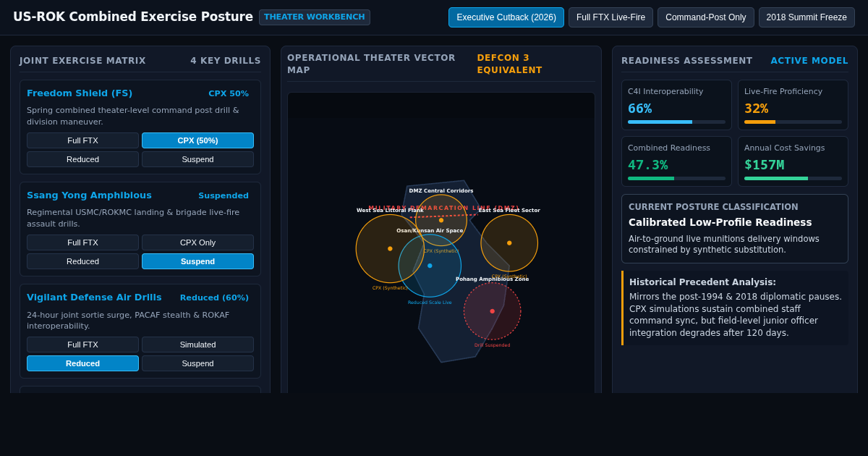Select the Osan/Kunsan Air Space zone circle

430,266
